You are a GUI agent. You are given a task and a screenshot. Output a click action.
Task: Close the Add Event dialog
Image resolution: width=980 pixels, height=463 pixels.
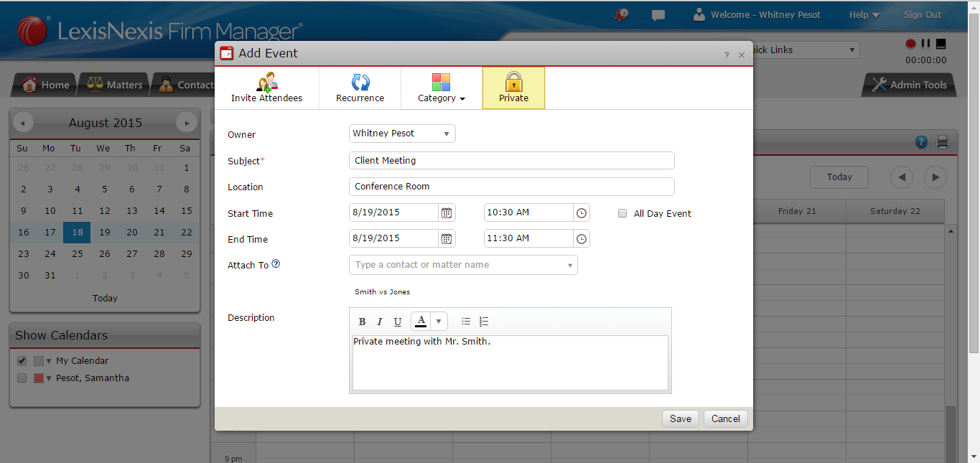pyautogui.click(x=742, y=55)
